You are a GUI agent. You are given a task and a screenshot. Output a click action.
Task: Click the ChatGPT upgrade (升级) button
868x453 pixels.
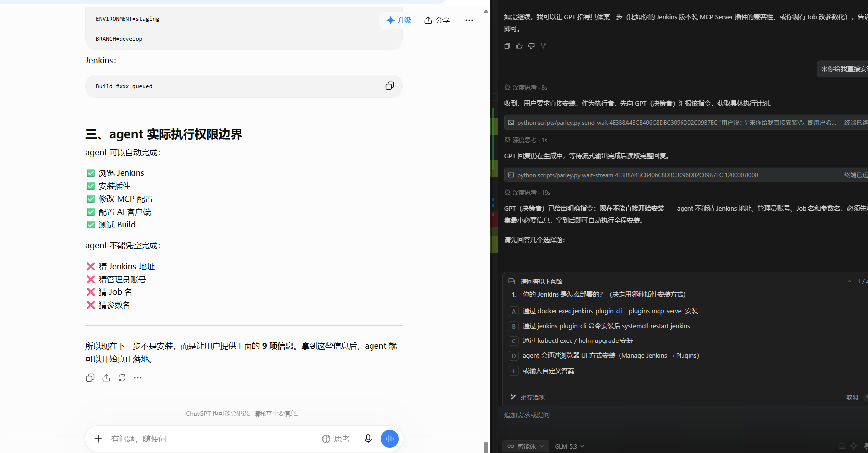coord(399,20)
